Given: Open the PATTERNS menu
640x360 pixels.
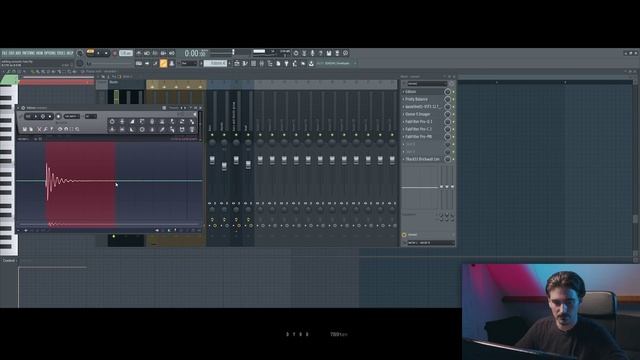Looking at the screenshot, I should point(29,53).
